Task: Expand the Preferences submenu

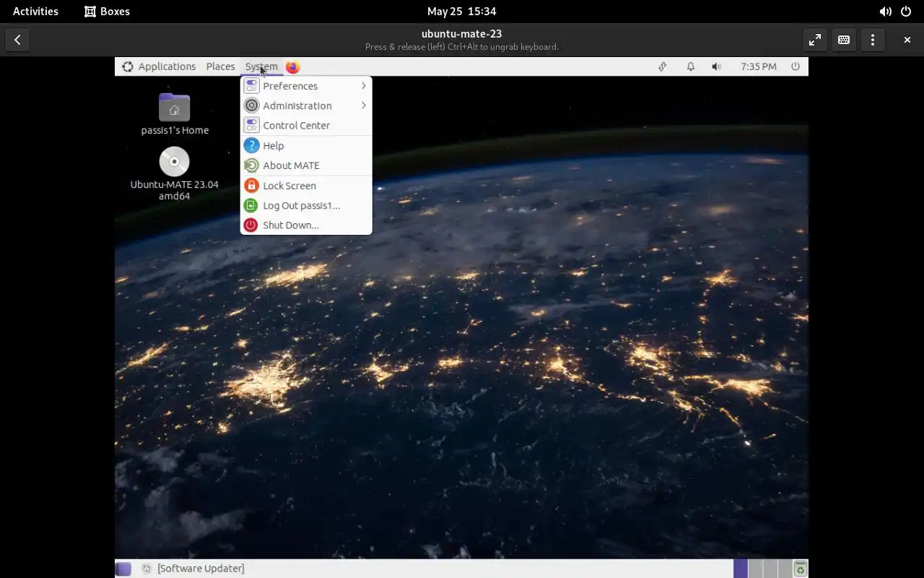Action: pyautogui.click(x=306, y=86)
